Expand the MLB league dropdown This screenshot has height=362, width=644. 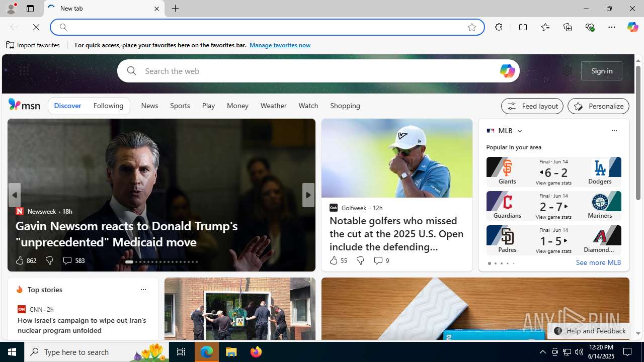coord(519,131)
